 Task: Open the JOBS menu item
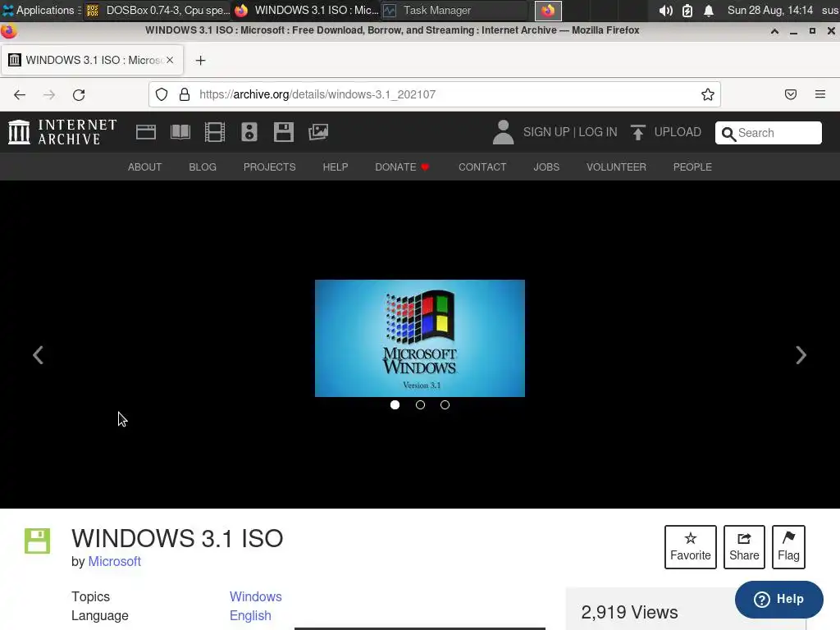pos(546,167)
